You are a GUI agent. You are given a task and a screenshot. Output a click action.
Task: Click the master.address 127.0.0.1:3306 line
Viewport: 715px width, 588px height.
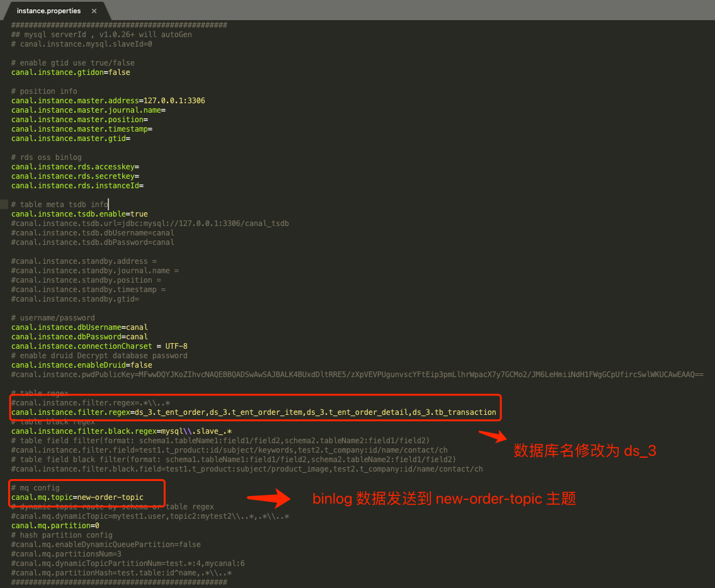click(x=108, y=101)
